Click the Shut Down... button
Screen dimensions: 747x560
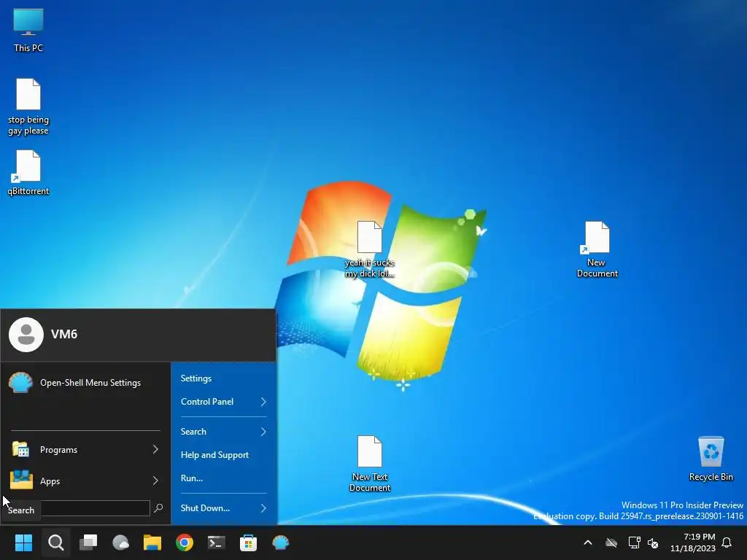coord(205,508)
